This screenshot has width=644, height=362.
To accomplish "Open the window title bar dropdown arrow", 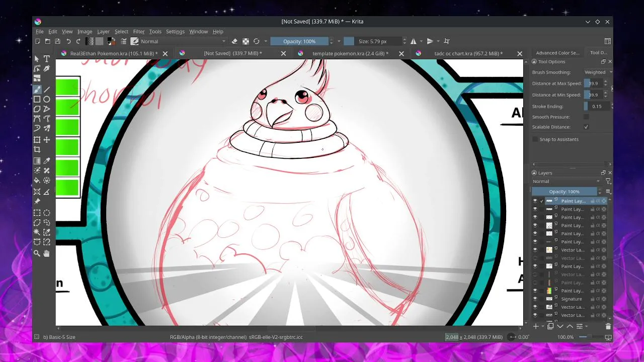I will (588, 22).
